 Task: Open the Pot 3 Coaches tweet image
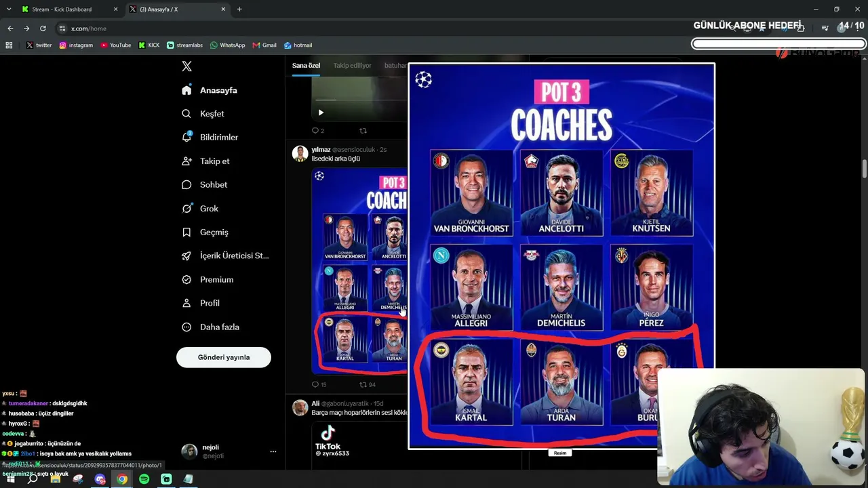pos(359,270)
